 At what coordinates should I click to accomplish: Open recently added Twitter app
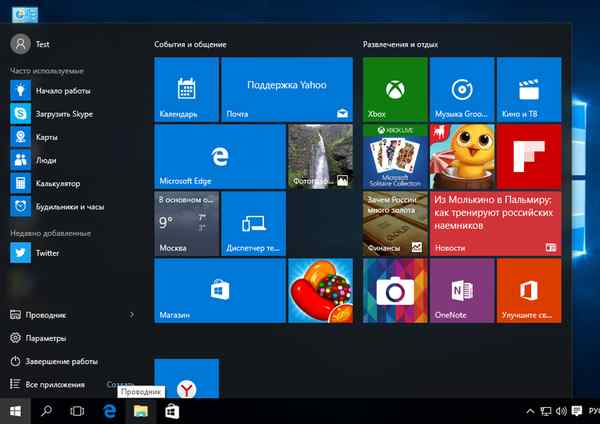pos(73,253)
